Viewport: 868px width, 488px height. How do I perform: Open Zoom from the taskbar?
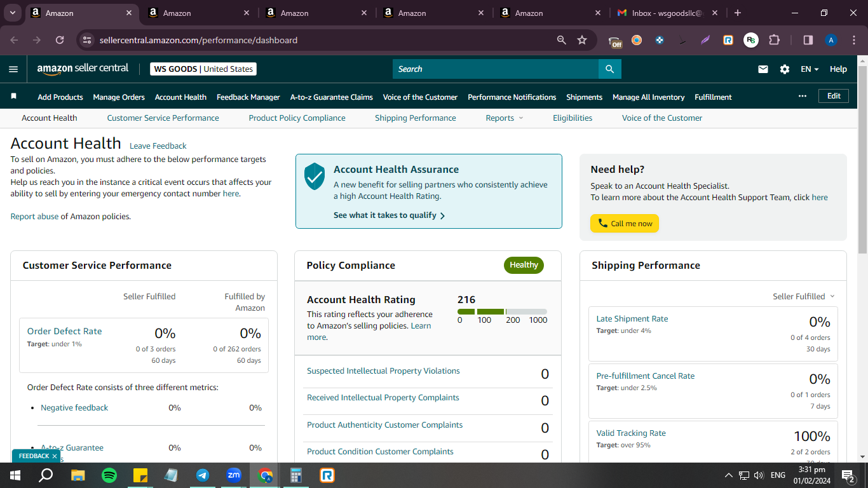tap(234, 475)
